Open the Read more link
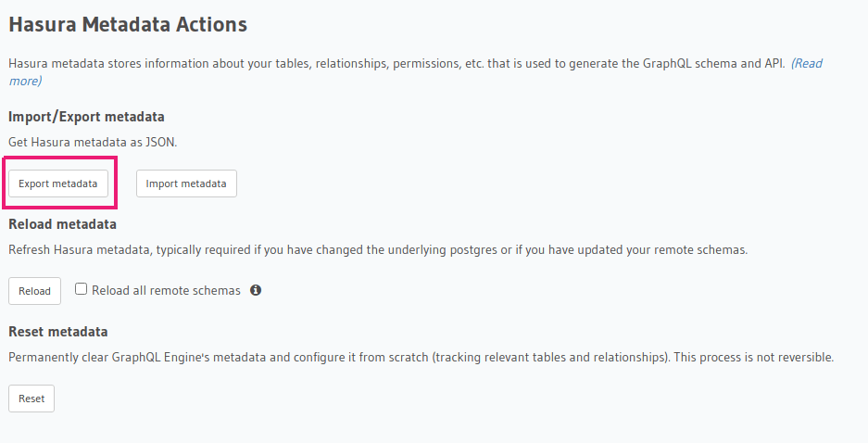The height and width of the screenshot is (443, 868). coord(806,64)
